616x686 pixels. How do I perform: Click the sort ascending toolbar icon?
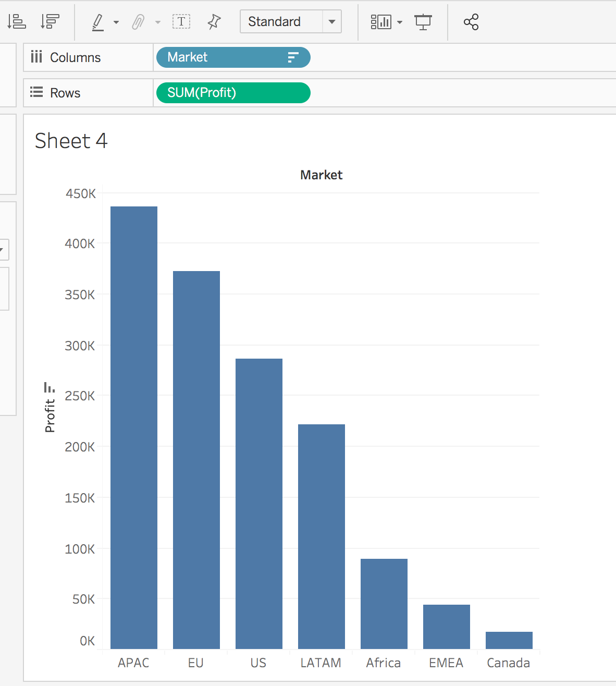[17, 21]
